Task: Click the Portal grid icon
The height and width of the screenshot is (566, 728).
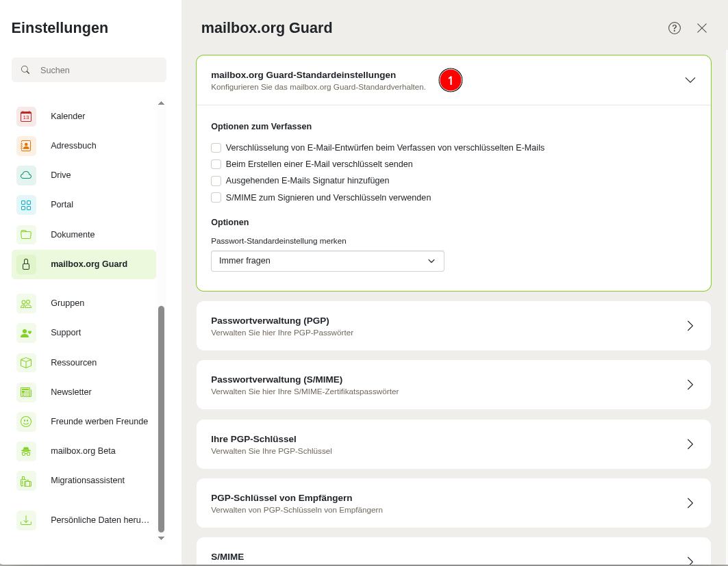Action: click(26, 205)
